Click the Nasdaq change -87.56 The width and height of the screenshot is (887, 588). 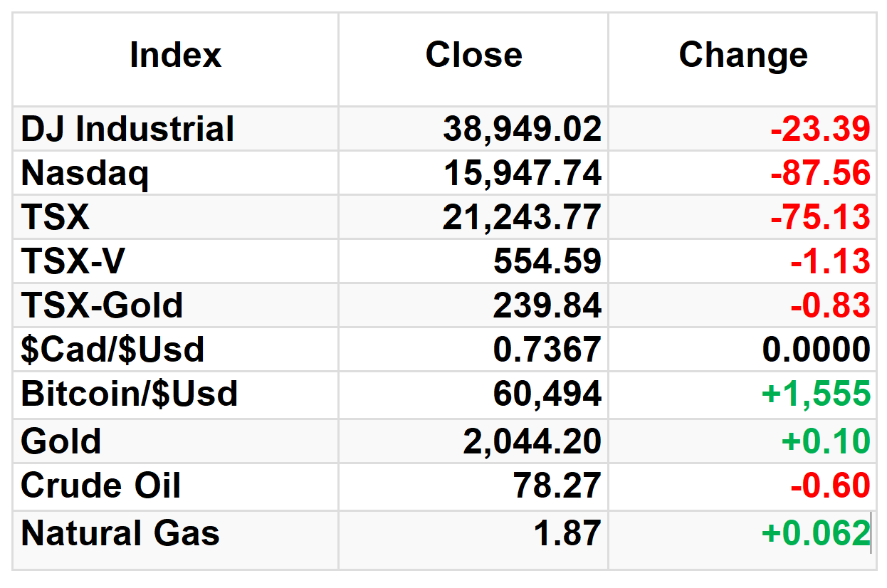coord(820,174)
